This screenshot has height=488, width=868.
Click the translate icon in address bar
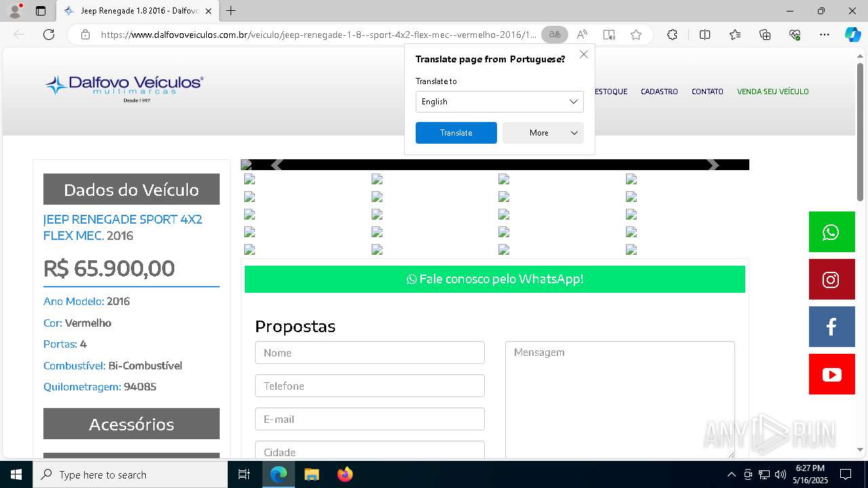coord(555,35)
